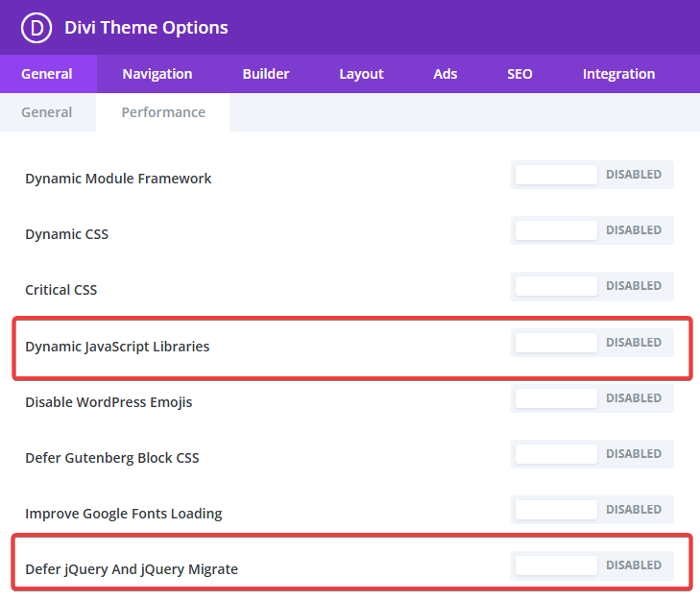This screenshot has height=601, width=700.
Task: Select the main General tab
Action: 47,74
